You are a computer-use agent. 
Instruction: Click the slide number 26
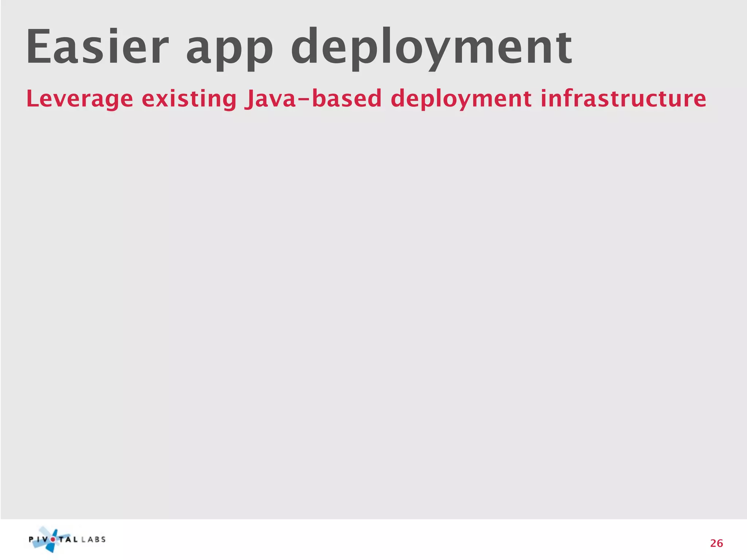(716, 544)
